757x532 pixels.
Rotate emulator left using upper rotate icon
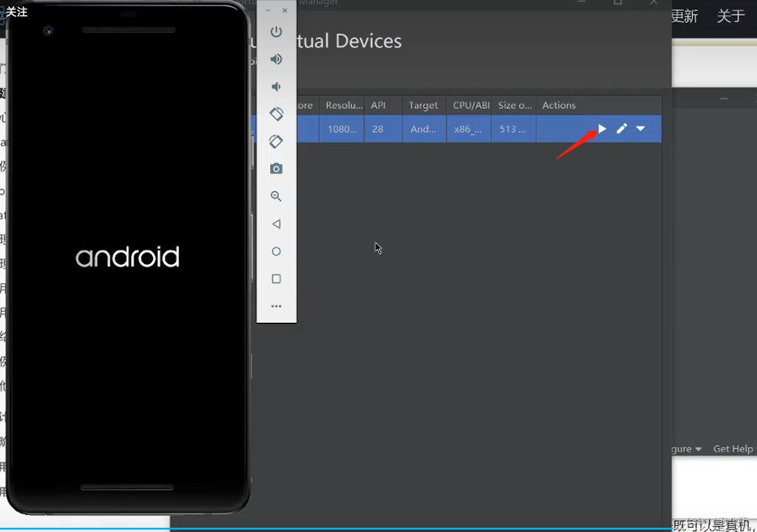tap(276, 114)
